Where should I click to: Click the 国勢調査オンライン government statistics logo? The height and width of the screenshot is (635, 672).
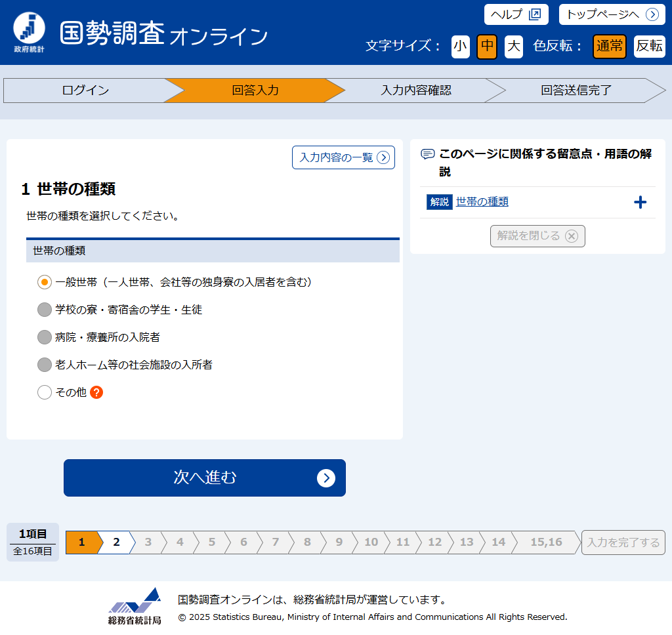click(x=30, y=33)
